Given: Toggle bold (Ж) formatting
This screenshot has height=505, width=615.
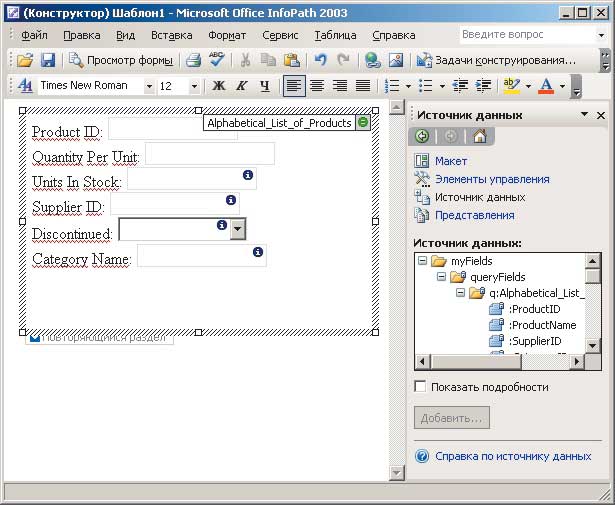Looking at the screenshot, I should [218, 85].
